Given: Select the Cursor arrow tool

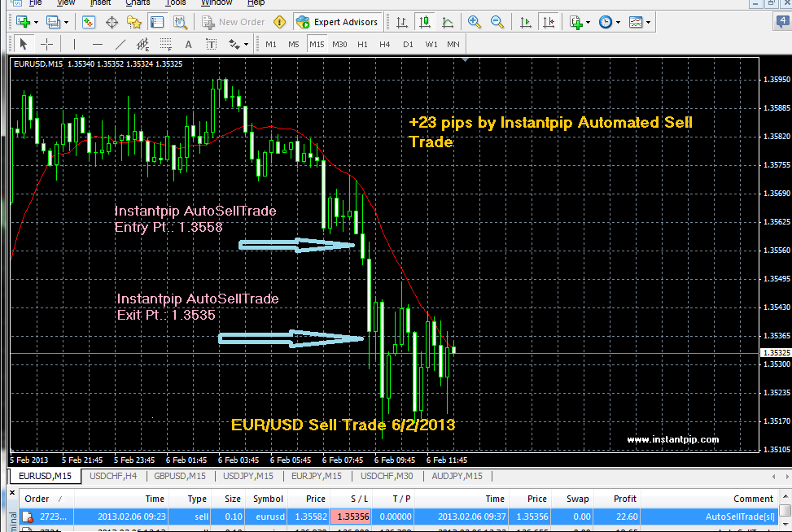Looking at the screenshot, I should tap(23, 44).
